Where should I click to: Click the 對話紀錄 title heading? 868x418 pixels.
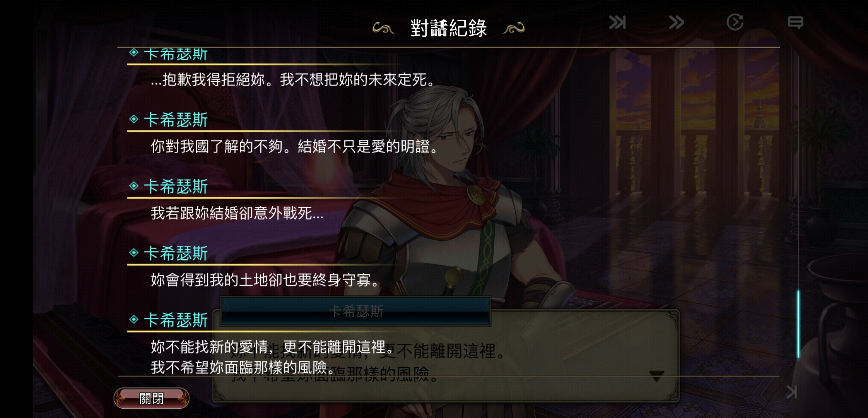pyautogui.click(x=448, y=28)
